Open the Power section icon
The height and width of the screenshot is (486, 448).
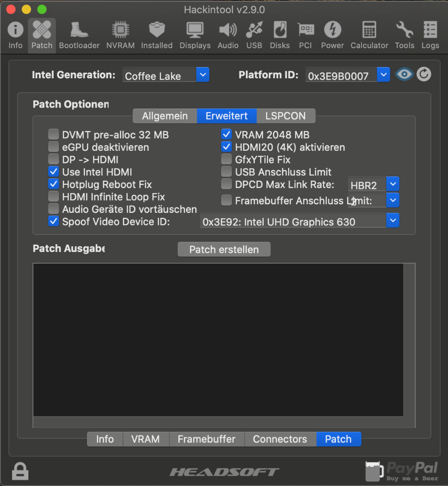[x=332, y=35]
